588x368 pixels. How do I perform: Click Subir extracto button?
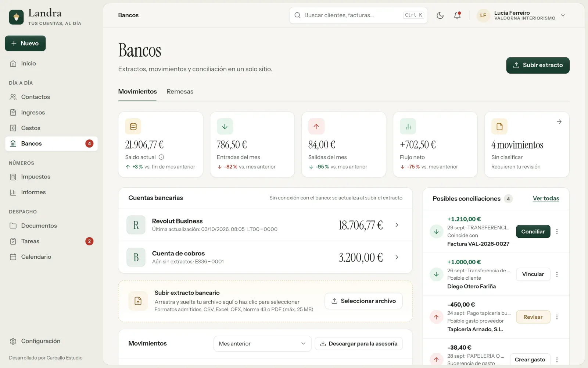pyautogui.click(x=538, y=66)
